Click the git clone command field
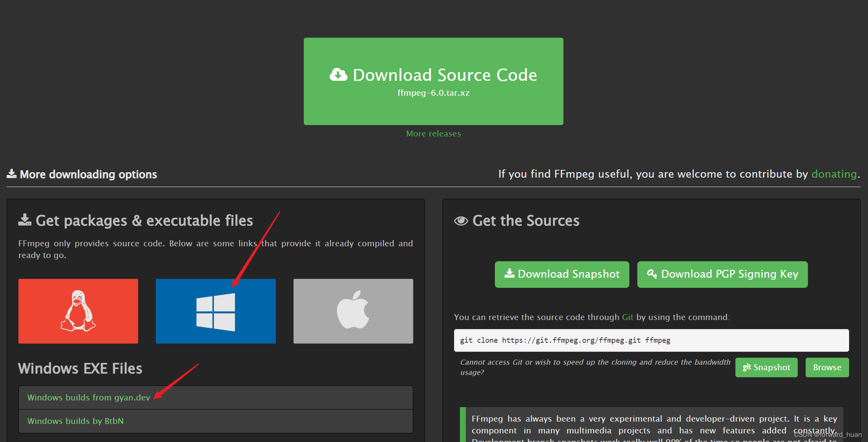Viewport: 868px width, 442px height. click(x=651, y=340)
